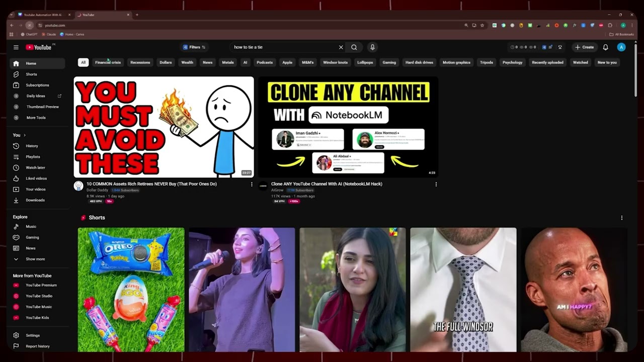
Task: Open AiGrow channel name
Action: (x=277, y=190)
